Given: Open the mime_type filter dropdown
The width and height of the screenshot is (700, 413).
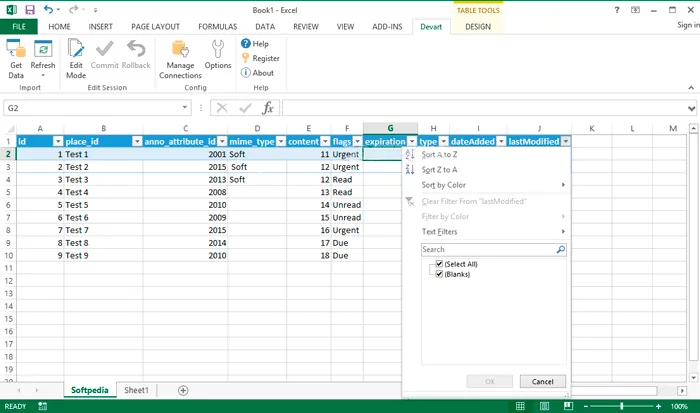Looking at the screenshot, I should click(x=281, y=142).
